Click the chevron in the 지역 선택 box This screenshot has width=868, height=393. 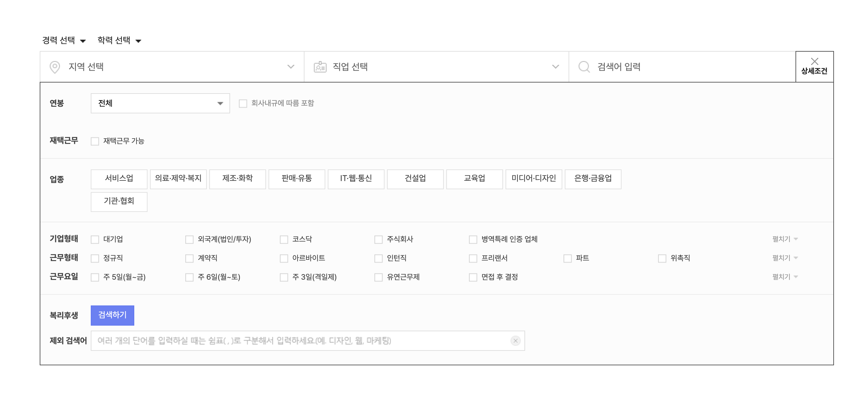(x=291, y=67)
